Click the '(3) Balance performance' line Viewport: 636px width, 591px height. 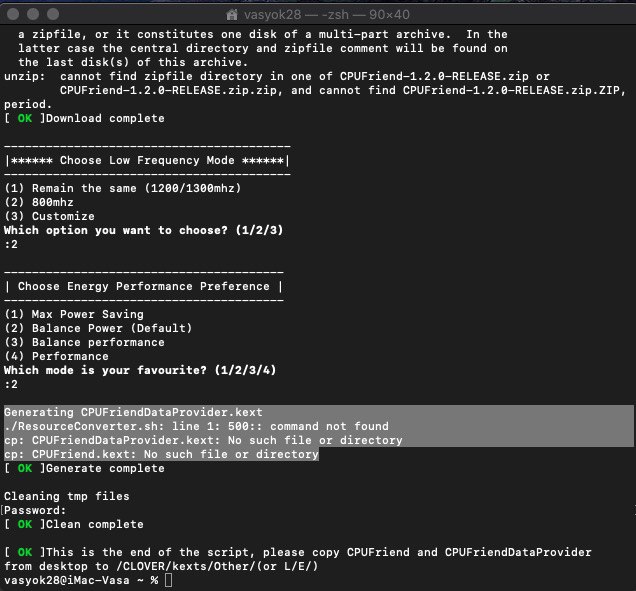(84, 342)
